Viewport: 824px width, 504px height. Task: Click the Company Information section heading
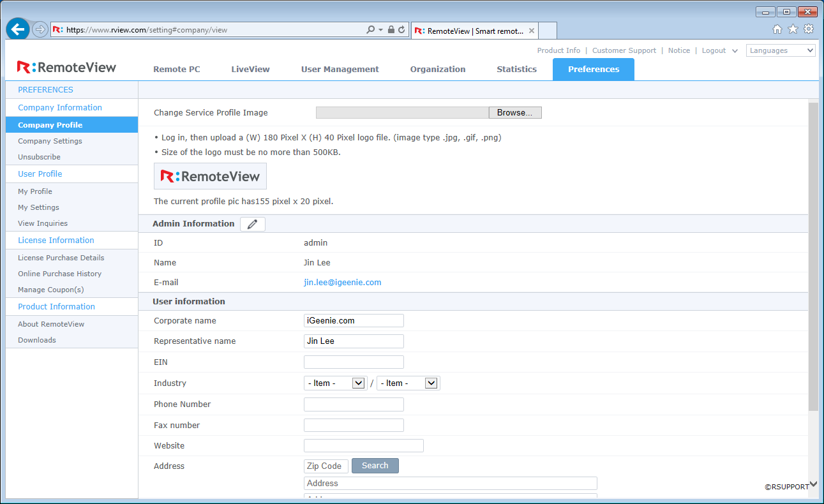pyautogui.click(x=60, y=108)
